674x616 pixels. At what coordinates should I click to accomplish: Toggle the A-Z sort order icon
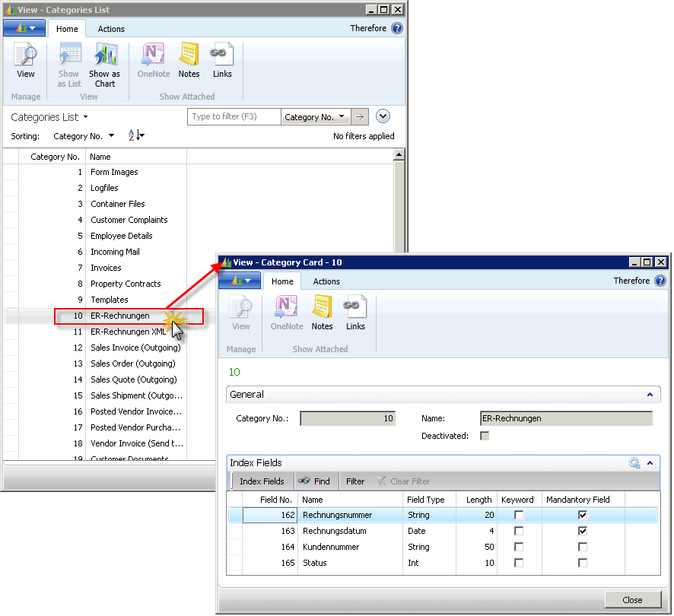click(x=135, y=136)
